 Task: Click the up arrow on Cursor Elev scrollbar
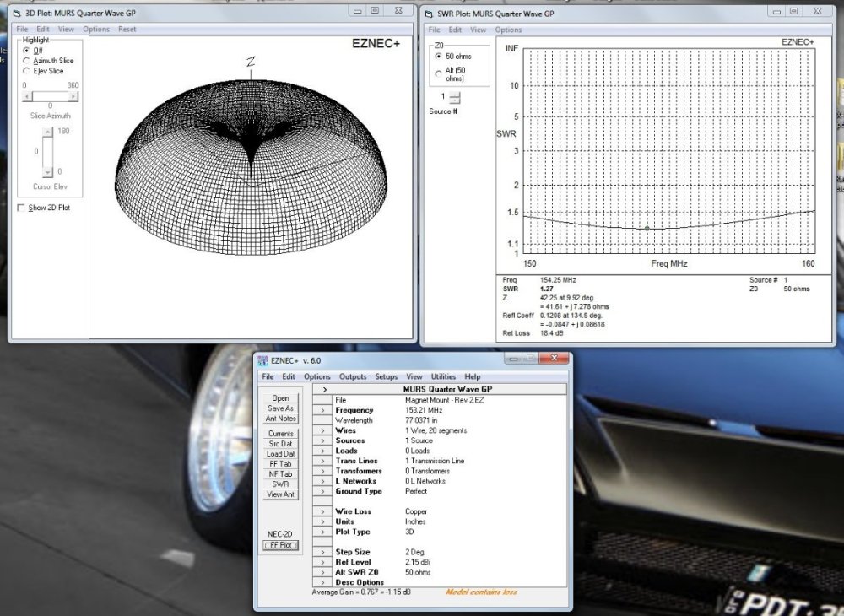[x=48, y=132]
